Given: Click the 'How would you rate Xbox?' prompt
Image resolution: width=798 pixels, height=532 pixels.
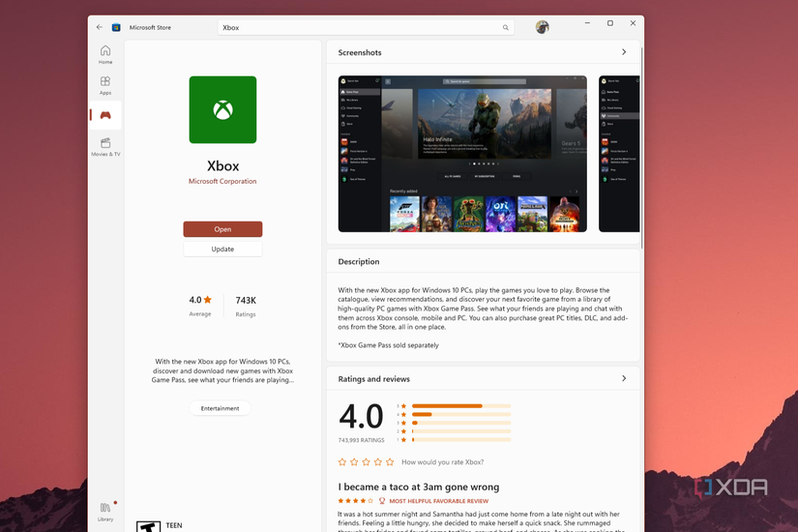Looking at the screenshot, I should tap(443, 462).
